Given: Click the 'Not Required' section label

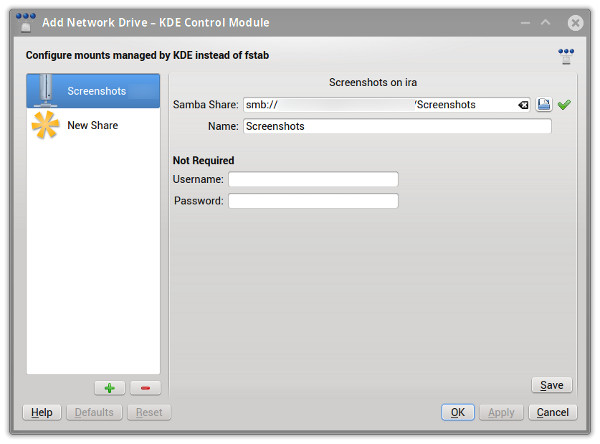Looking at the screenshot, I should (203, 160).
